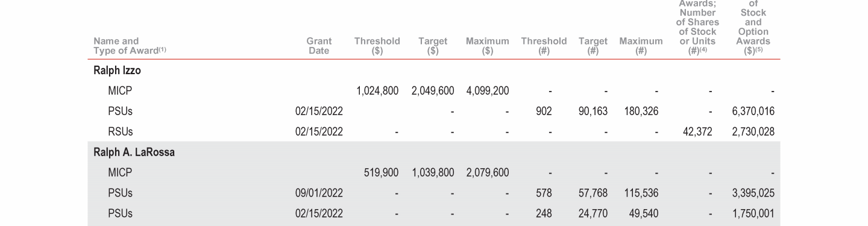The width and height of the screenshot is (868, 226).
Task: Click Izzo's MICP threshold value 1,024,800
Action: pyautogui.click(x=377, y=91)
